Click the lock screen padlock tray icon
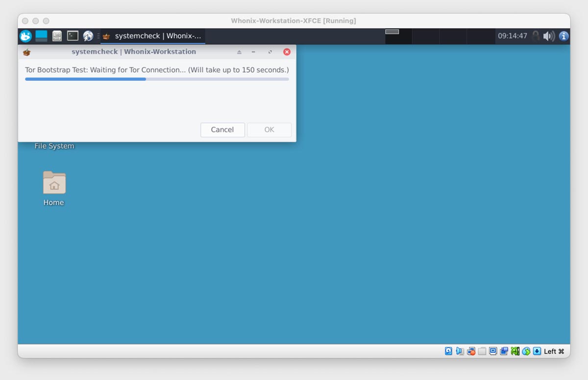 pyautogui.click(x=536, y=36)
